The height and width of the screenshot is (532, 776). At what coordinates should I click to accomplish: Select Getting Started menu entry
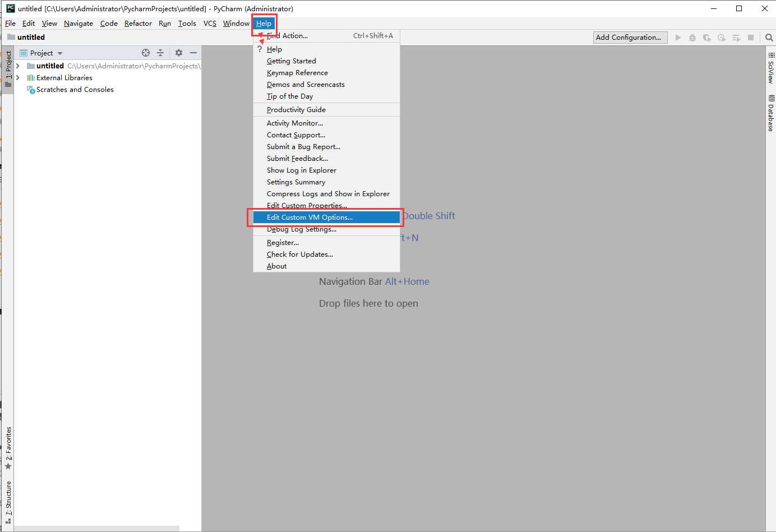tap(326, 61)
